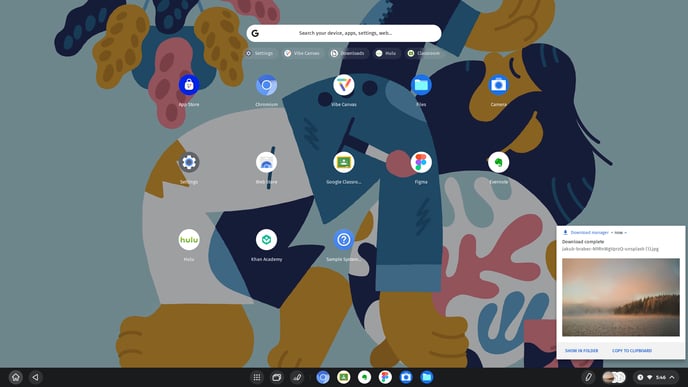Open the holding space downloads tray
This screenshot has height=387, width=688.
pos(613,377)
